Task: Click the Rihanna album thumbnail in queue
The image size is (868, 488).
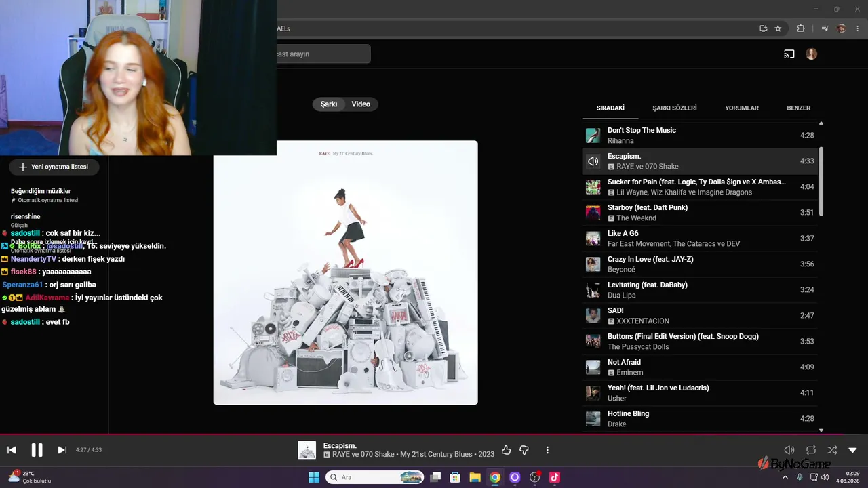Action: [x=593, y=136]
